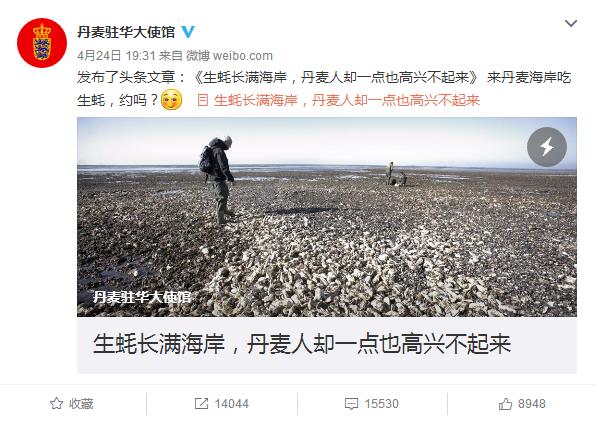Open the lightning fast-read article icon
Image resolution: width=596 pixels, height=423 pixels.
tap(547, 147)
